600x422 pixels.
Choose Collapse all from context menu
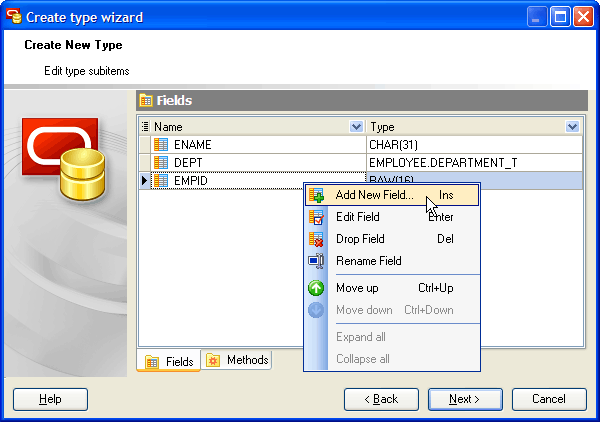pos(392,359)
